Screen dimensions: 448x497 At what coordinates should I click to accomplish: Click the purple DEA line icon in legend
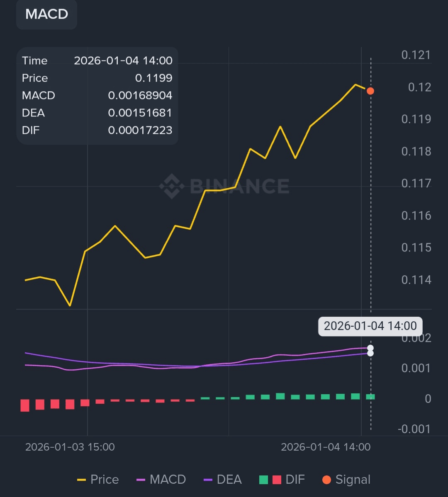tap(209, 480)
